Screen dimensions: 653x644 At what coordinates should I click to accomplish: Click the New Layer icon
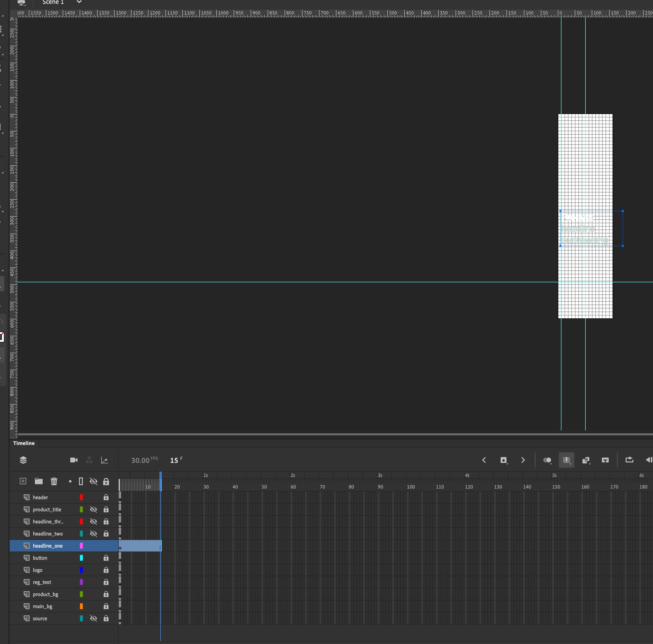(x=23, y=481)
